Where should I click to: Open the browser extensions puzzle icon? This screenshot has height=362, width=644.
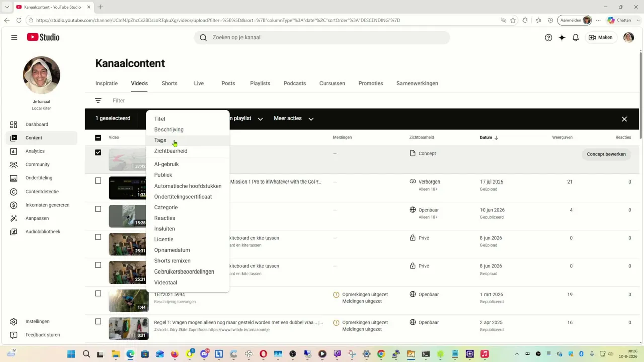[x=525, y=20]
